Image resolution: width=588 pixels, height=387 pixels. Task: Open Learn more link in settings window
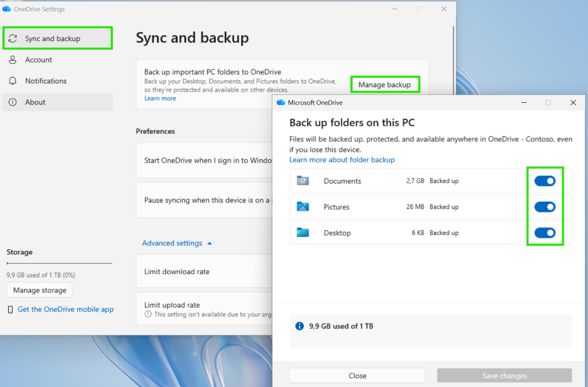160,98
